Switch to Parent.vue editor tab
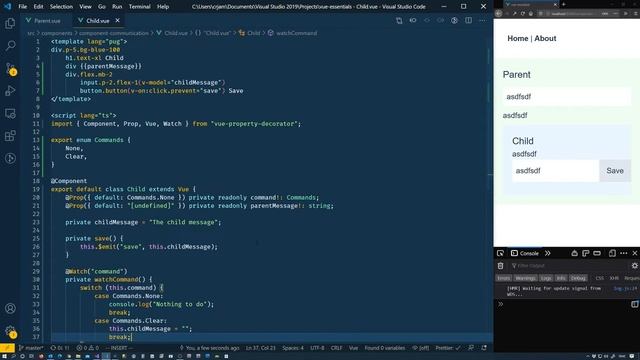The image size is (640, 360). (x=43, y=20)
